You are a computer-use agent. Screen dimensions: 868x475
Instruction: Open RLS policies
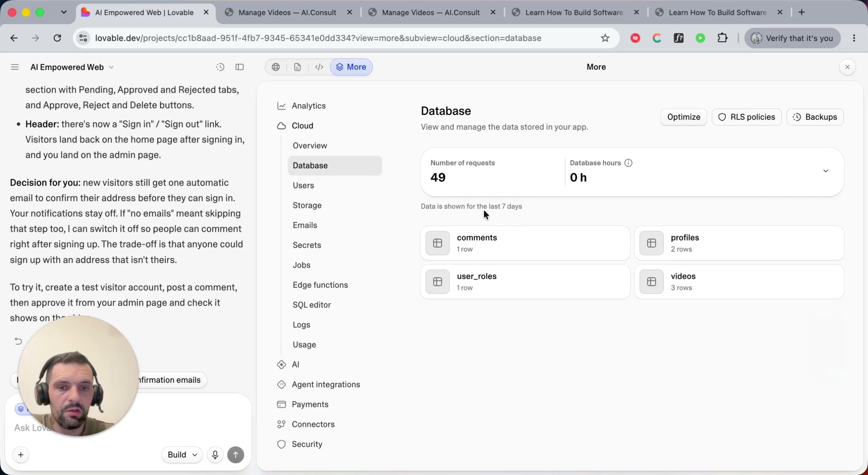[747, 117]
